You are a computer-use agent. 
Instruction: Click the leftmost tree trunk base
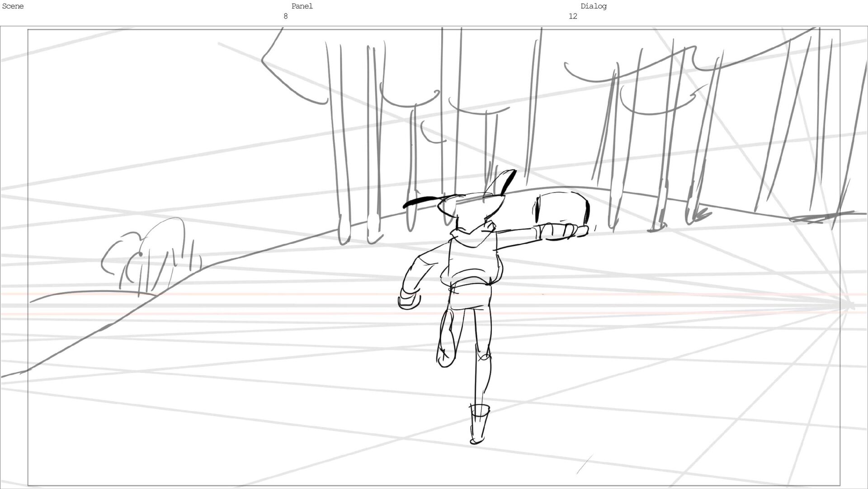[x=344, y=233]
